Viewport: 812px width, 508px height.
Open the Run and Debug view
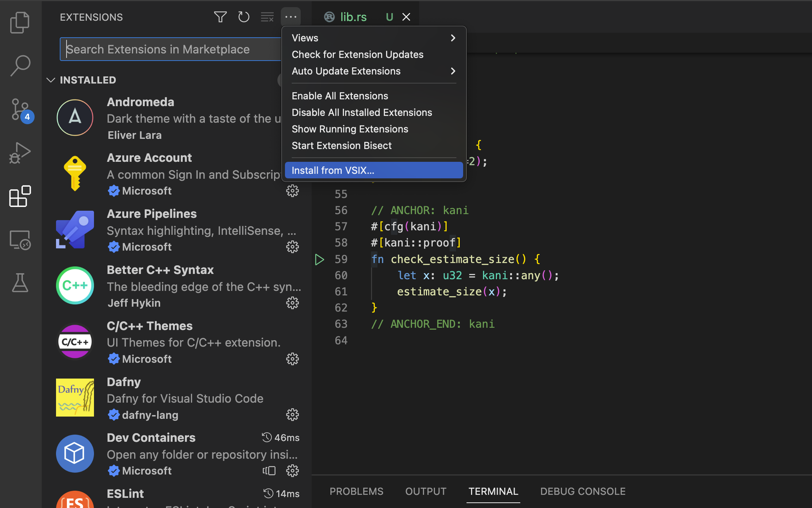tap(20, 153)
